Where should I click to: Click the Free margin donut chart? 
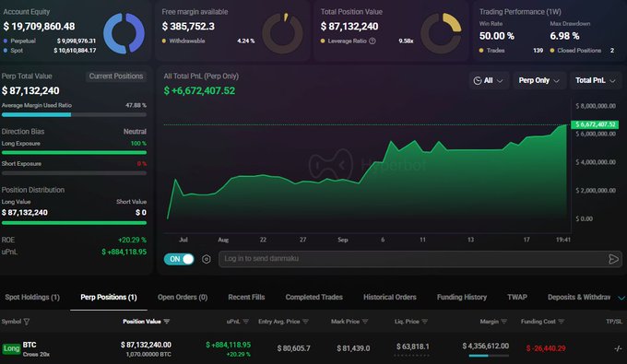(x=283, y=33)
